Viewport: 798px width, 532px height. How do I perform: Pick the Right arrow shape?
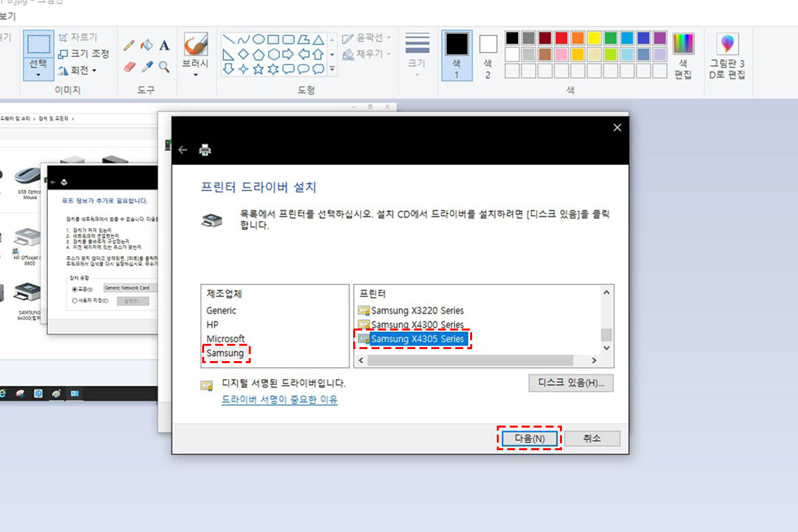289,55
